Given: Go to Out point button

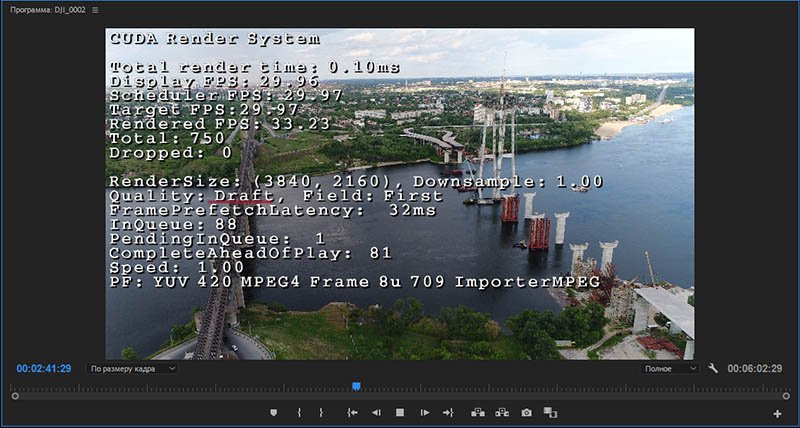Looking at the screenshot, I should (448, 412).
